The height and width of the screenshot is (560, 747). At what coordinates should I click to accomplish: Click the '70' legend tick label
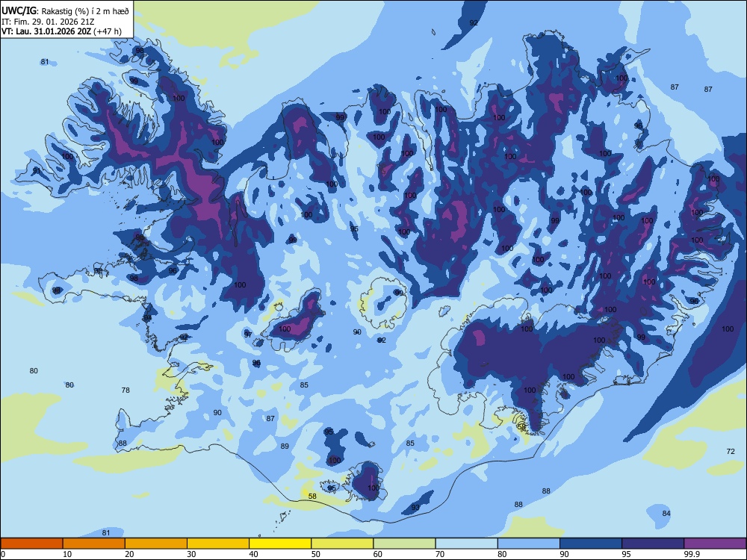point(440,554)
